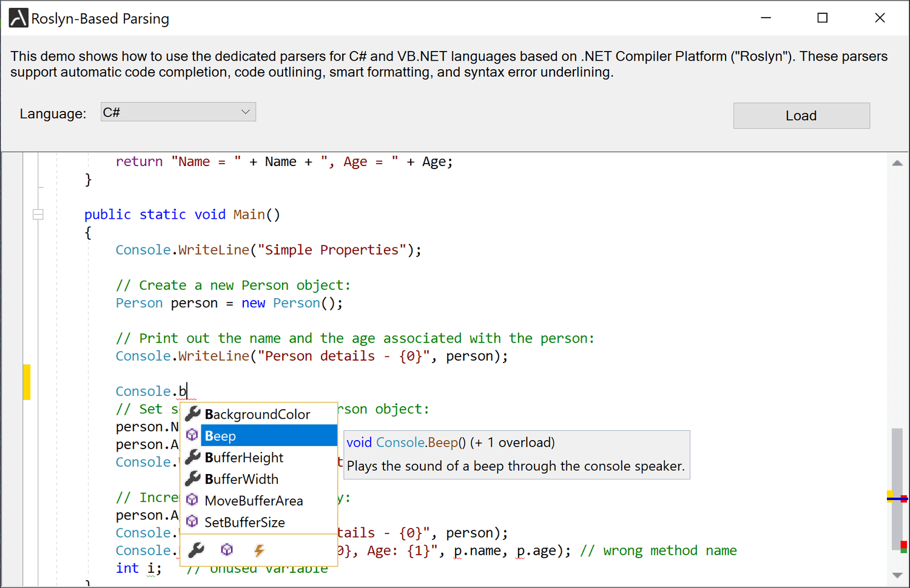Click the wrench property icon beside BufferHeight
This screenshot has height=588, width=910.
(192, 457)
